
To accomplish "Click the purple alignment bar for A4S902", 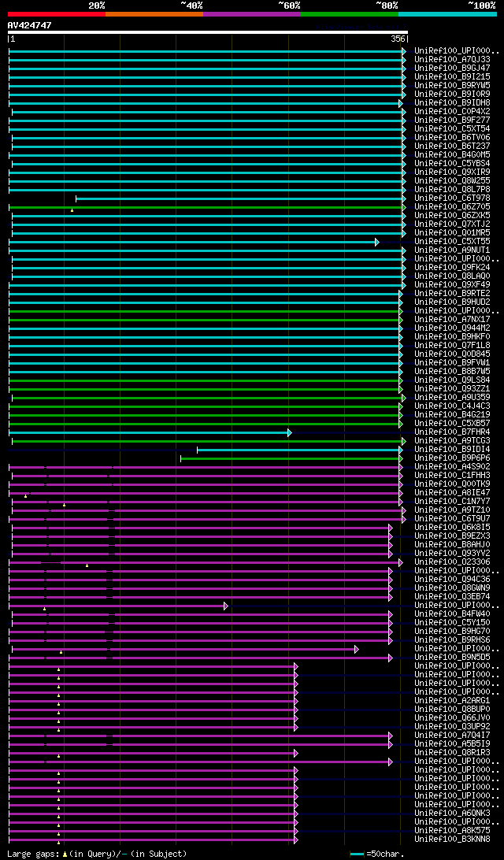I will click(x=204, y=467).
